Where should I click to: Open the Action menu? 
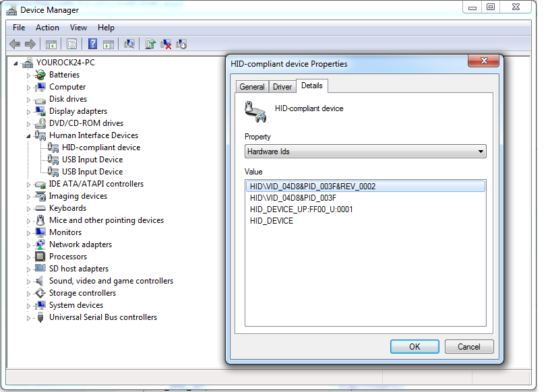coord(47,28)
